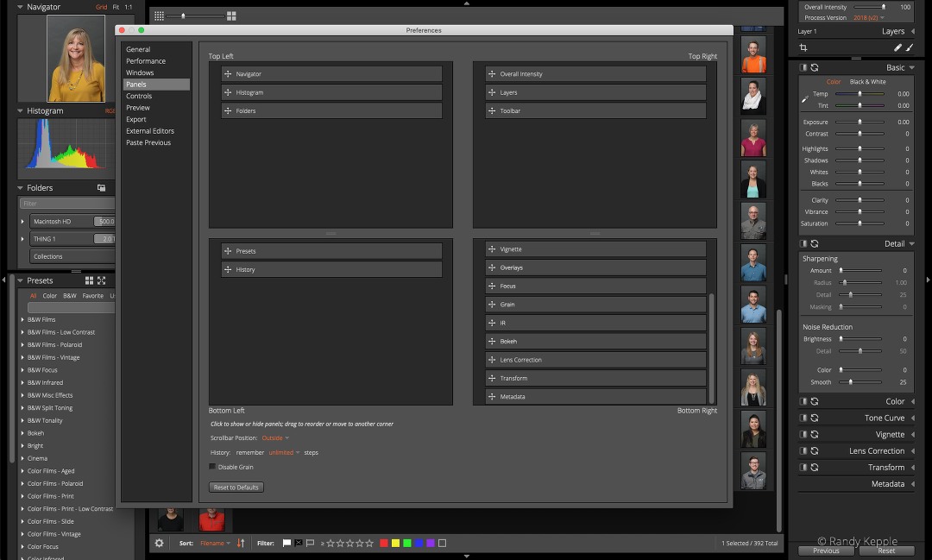The image size is (932, 560).
Task: Click the Previous button at the bottom right
Action: tap(825, 550)
